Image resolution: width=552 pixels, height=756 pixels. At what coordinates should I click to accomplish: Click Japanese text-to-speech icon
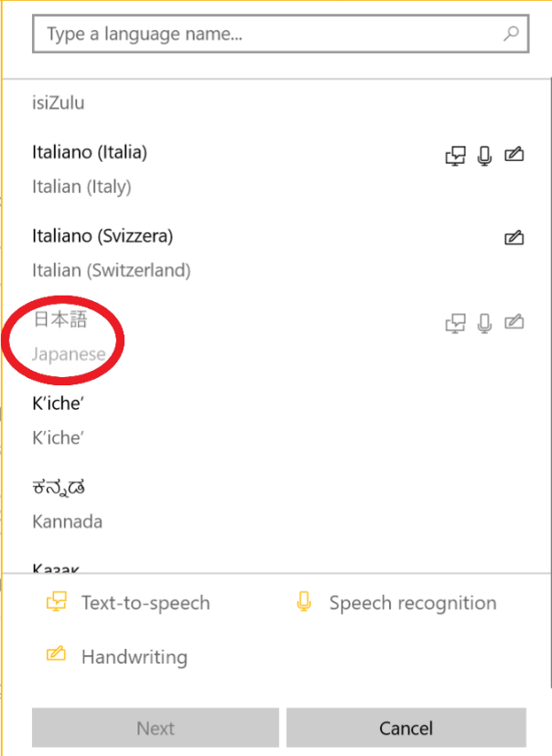455,323
